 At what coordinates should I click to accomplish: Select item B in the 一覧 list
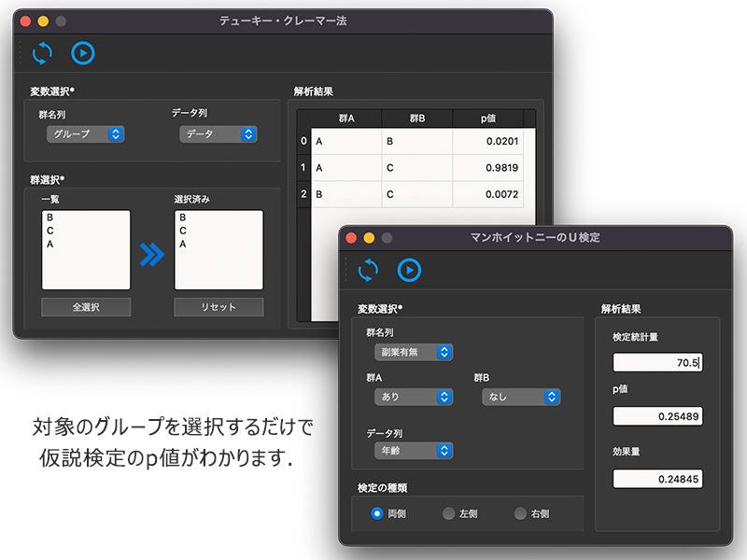pyautogui.click(x=49, y=217)
